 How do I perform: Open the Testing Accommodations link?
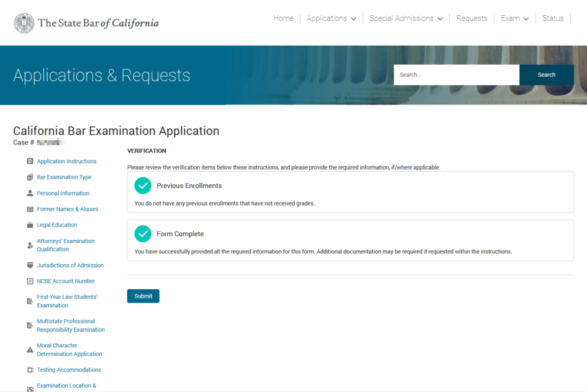coord(69,370)
